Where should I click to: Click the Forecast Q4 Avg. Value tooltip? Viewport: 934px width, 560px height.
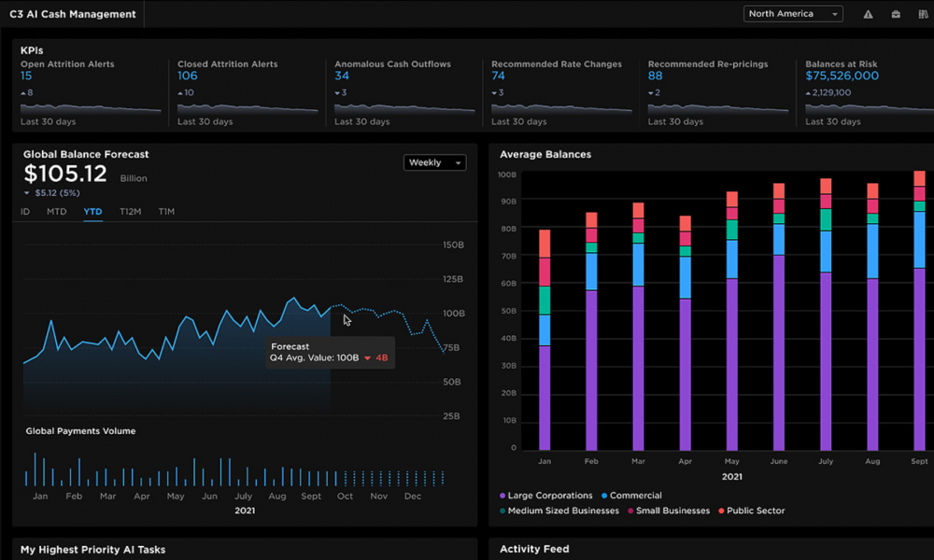(330, 352)
